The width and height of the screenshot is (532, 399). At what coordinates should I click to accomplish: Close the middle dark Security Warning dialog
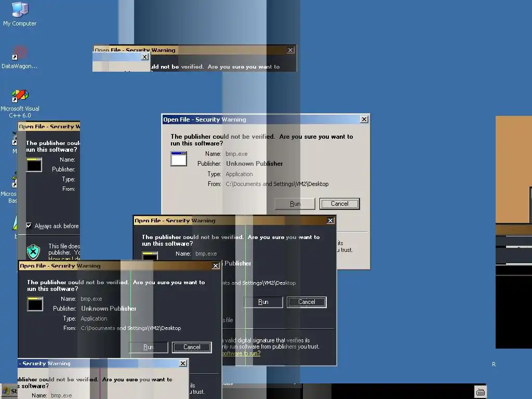(330, 220)
